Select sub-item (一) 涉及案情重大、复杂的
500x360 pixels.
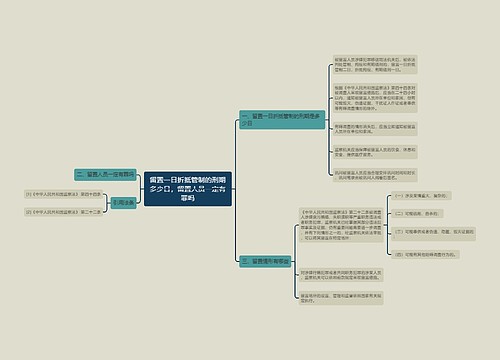coord(422,196)
